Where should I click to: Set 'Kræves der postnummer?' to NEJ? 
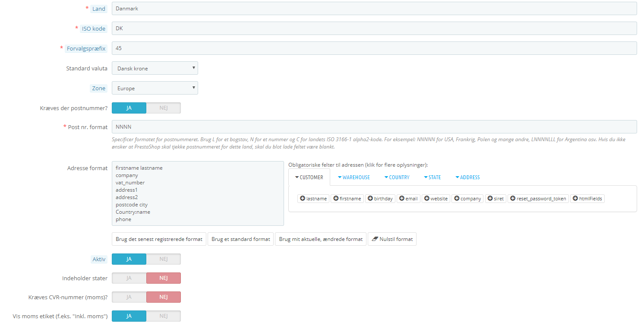pos(164,108)
